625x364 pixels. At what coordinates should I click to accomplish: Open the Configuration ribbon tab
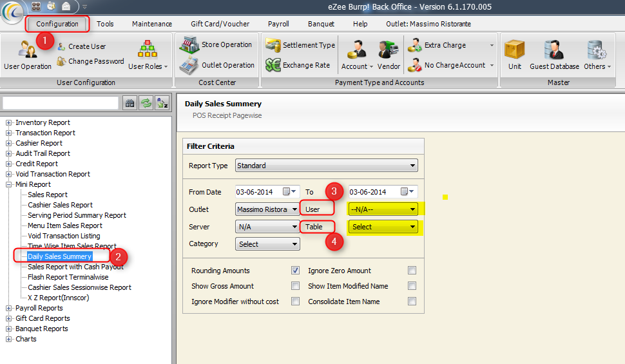57,24
